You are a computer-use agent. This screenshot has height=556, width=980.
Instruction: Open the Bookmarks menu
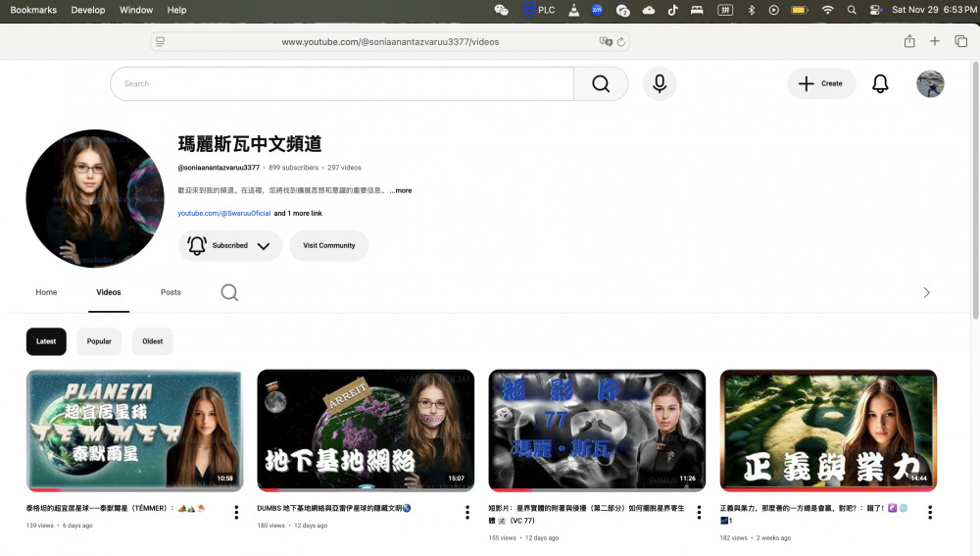click(x=33, y=10)
